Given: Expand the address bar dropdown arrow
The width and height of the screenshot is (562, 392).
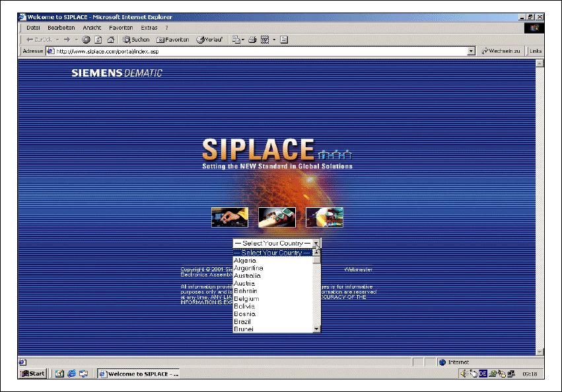Looking at the screenshot, I should 471,51.
